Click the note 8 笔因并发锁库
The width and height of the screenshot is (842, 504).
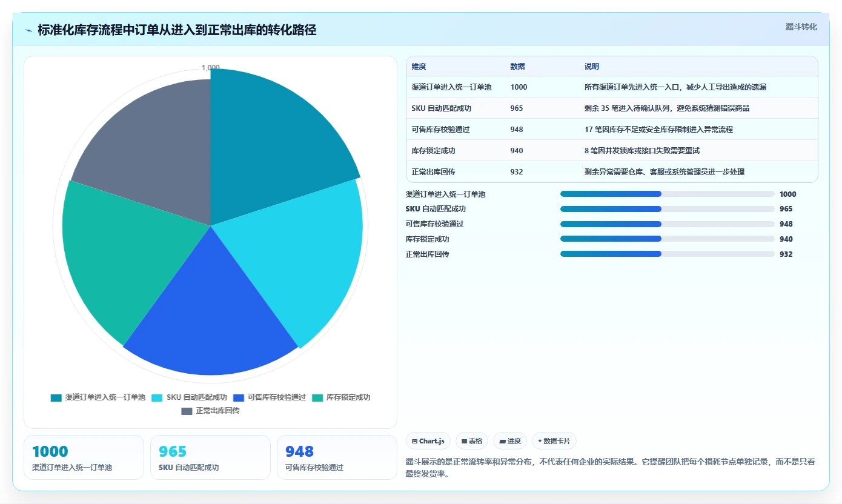tap(641, 151)
